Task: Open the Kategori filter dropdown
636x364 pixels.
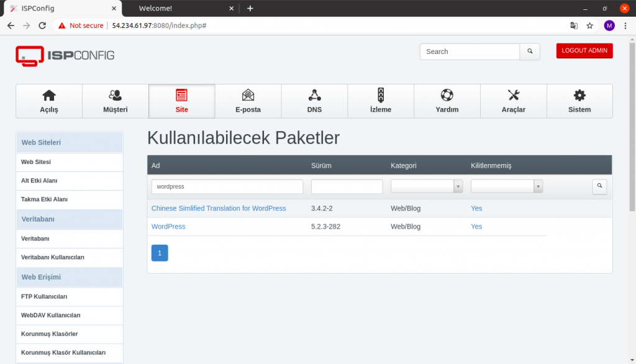Action: pos(427,186)
